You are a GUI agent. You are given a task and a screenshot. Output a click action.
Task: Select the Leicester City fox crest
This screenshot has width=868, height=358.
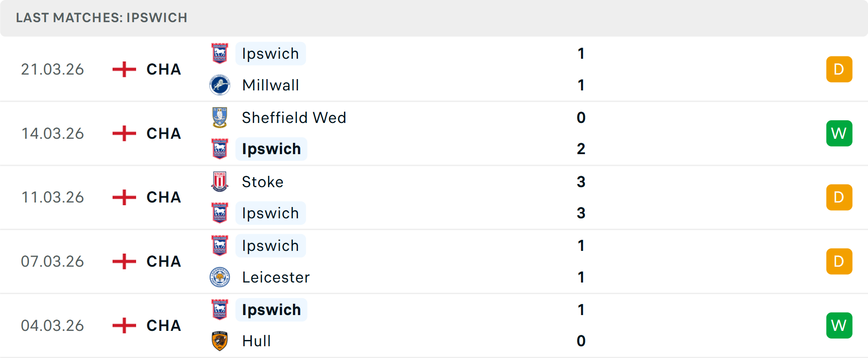click(x=220, y=277)
